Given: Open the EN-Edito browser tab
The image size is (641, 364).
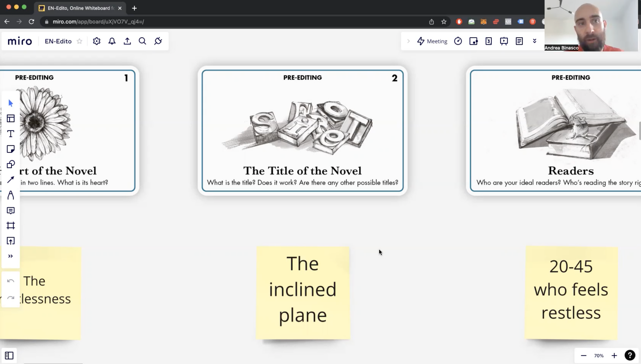Looking at the screenshot, I should (80, 8).
